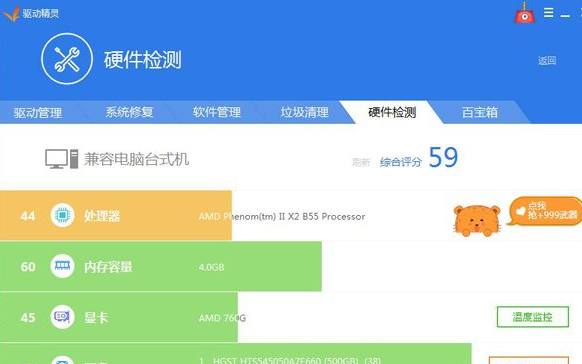Click the 4.0GB memory value
582x364 pixels.
211,267
